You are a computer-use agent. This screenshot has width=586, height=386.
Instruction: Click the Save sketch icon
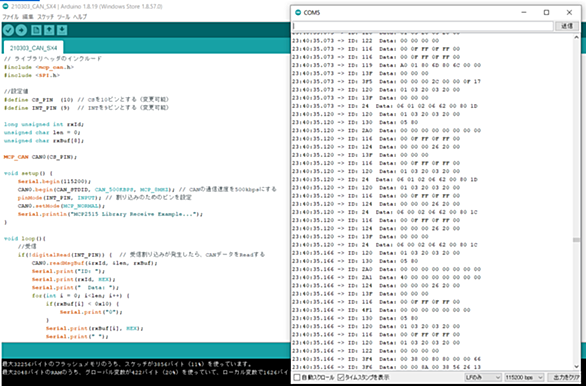coord(62,30)
